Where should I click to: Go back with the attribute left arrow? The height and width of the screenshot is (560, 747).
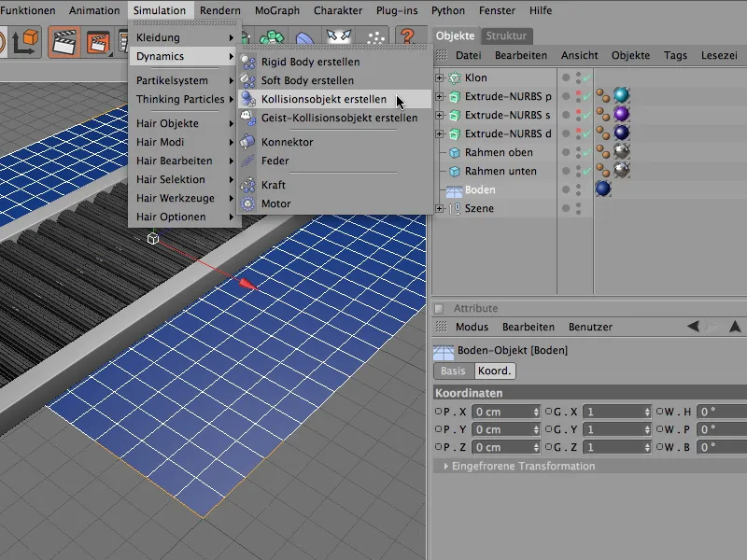click(694, 327)
